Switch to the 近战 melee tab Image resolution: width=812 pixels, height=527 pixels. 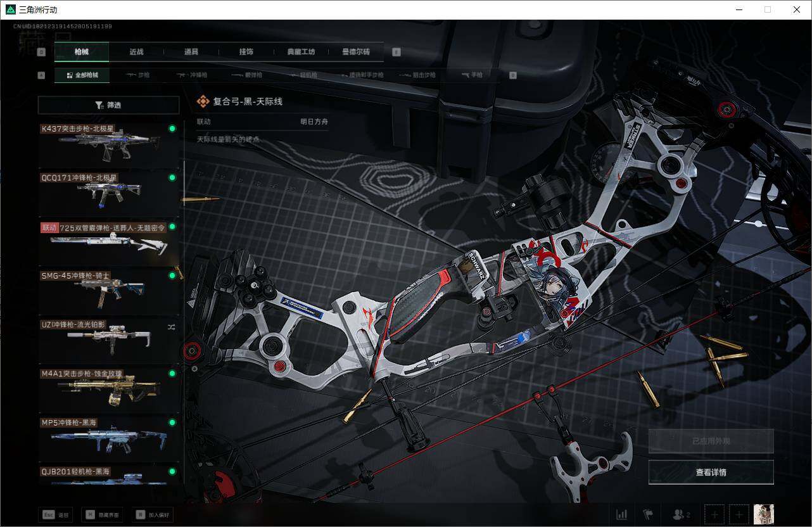(x=136, y=52)
